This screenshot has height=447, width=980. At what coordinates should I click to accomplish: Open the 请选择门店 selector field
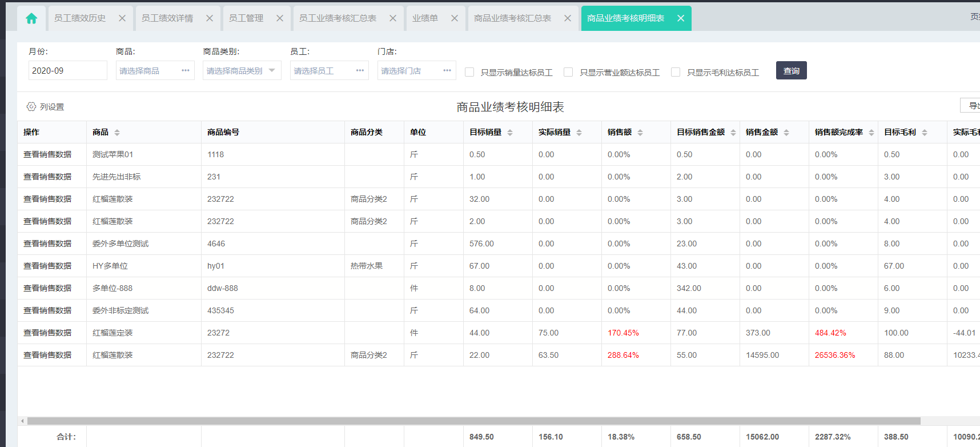(417, 70)
